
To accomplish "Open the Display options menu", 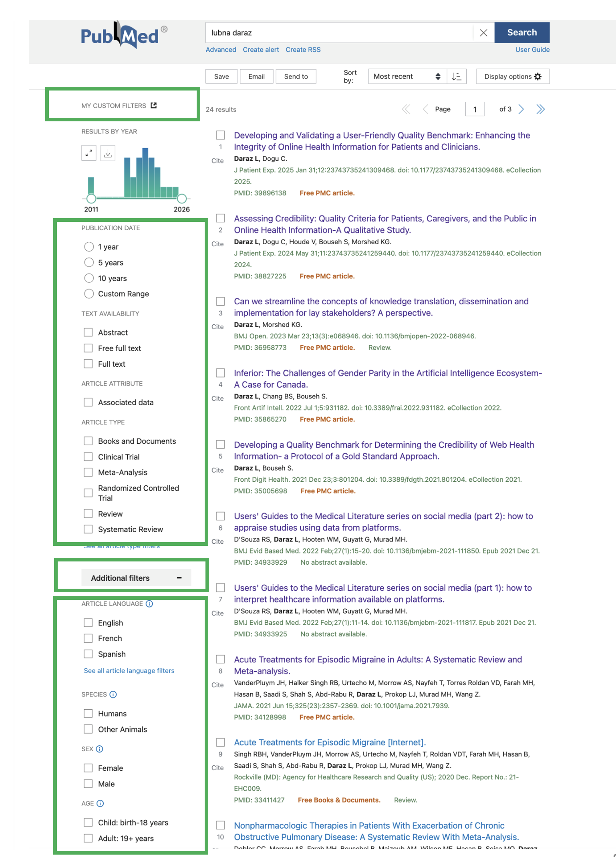I will pos(512,76).
